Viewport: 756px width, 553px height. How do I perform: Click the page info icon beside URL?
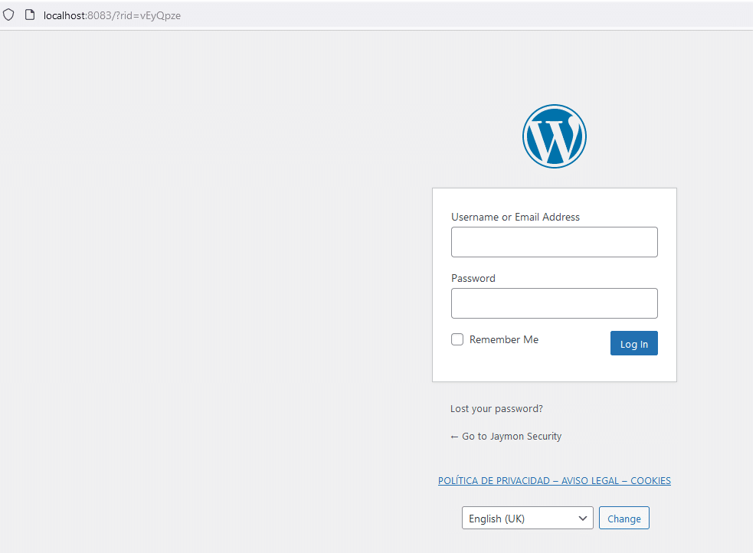pyautogui.click(x=30, y=15)
